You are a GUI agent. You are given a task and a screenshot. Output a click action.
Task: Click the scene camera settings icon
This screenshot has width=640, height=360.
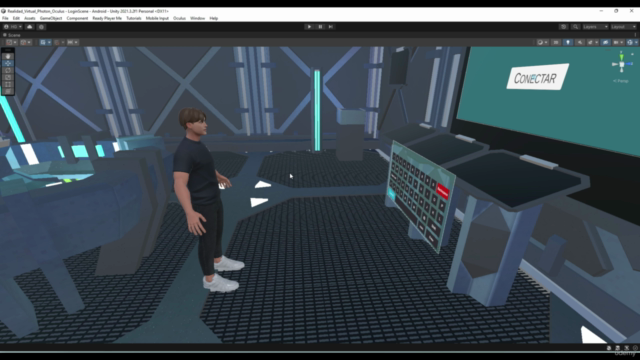[616, 42]
